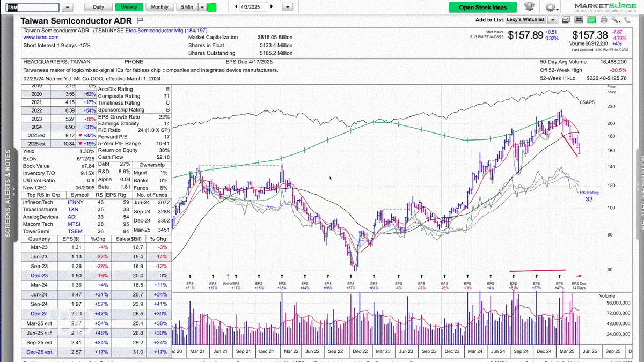Select the Daily chart interval

coord(98,7)
